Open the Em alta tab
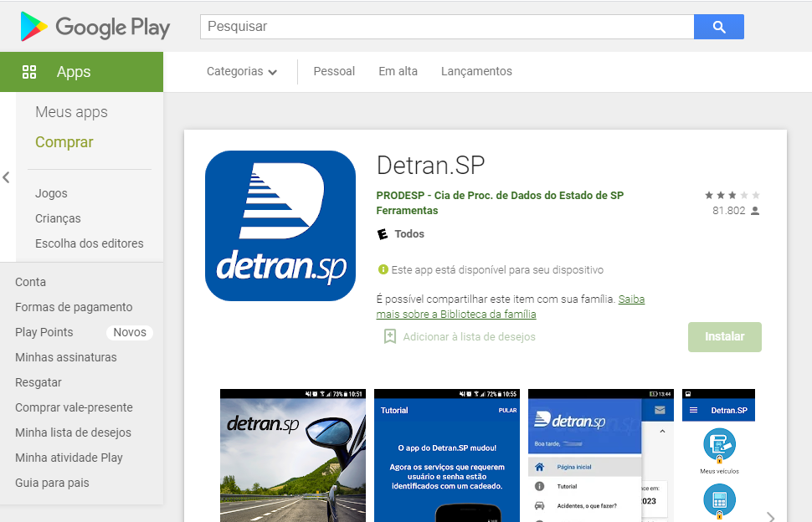The height and width of the screenshot is (522, 812). (x=398, y=71)
